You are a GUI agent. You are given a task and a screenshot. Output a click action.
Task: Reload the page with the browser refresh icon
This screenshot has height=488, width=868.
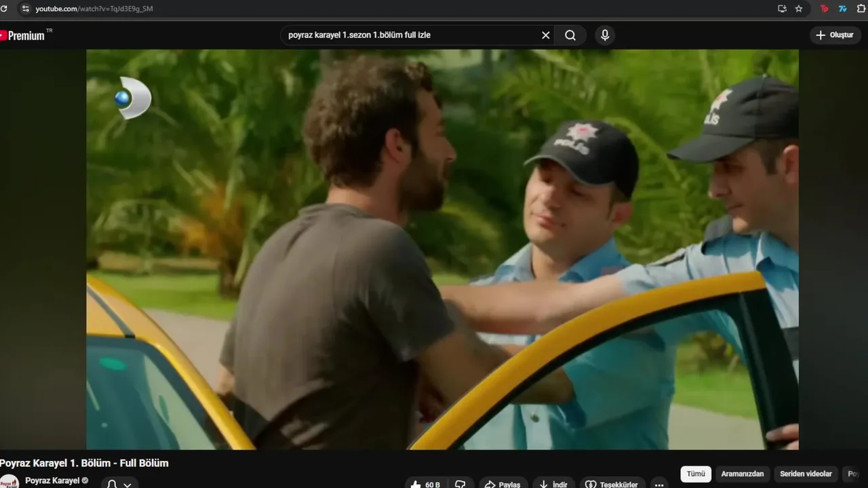tap(3, 9)
